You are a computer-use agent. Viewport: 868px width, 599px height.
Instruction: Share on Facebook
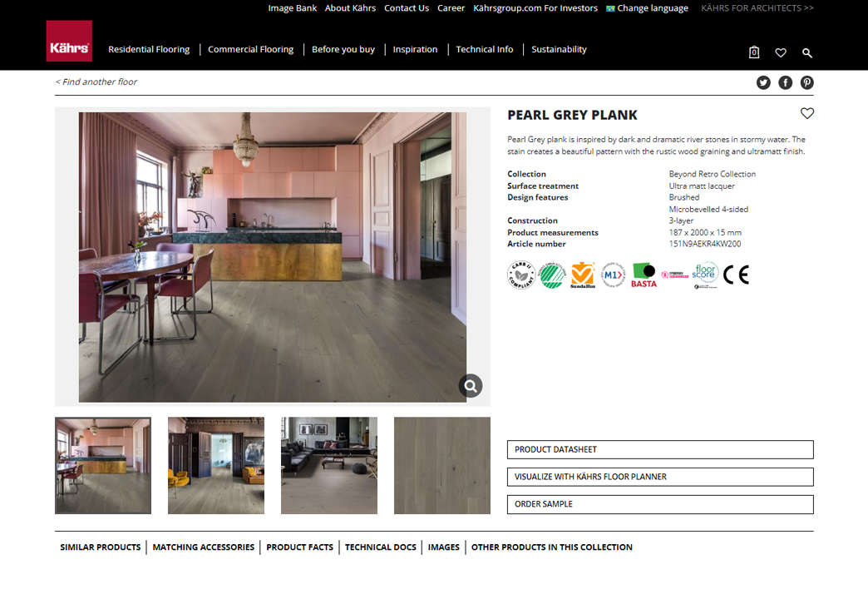pos(785,82)
